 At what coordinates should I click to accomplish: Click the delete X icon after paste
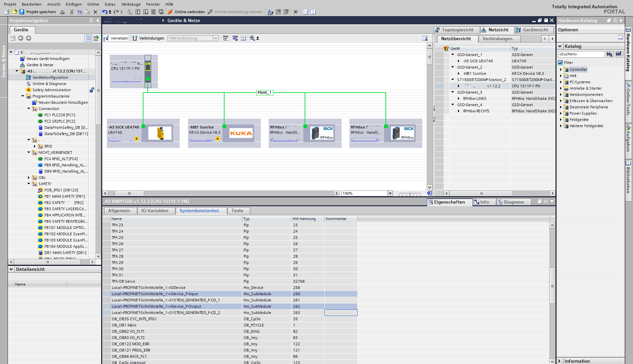point(95,12)
